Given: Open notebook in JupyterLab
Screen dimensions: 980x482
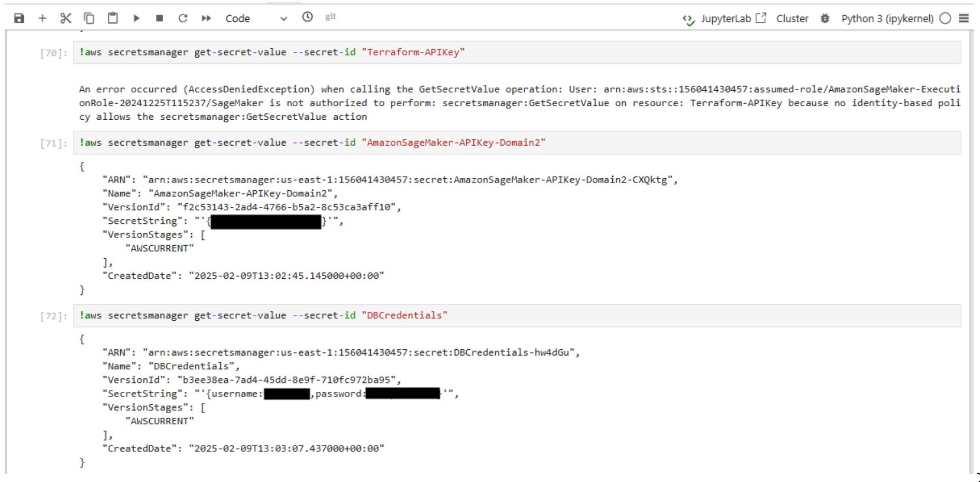Looking at the screenshot, I should point(725,19).
